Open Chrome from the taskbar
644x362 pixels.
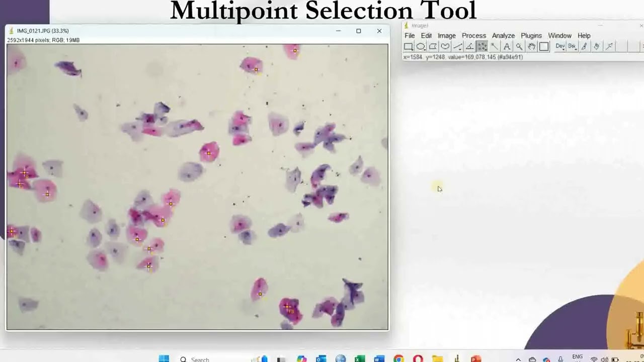398,359
